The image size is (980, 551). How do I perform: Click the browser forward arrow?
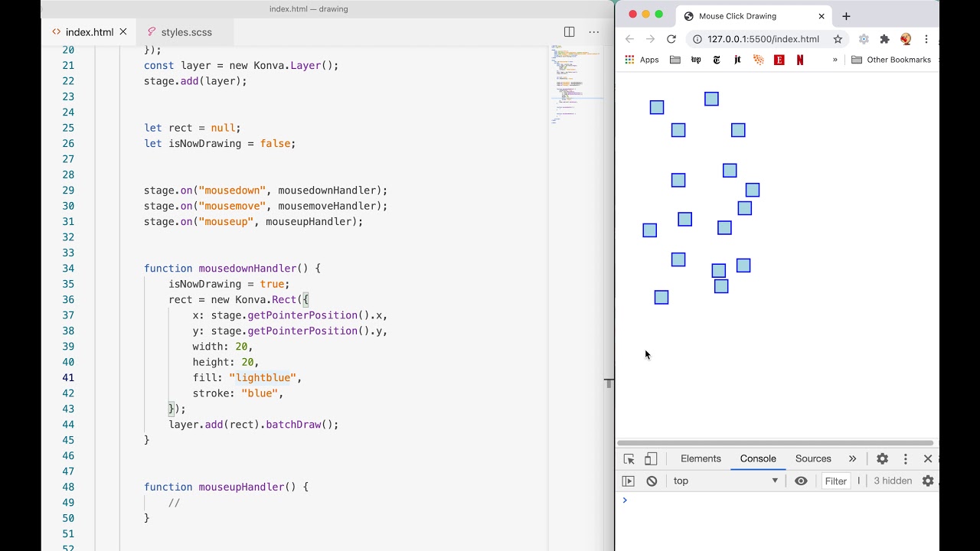(x=650, y=39)
